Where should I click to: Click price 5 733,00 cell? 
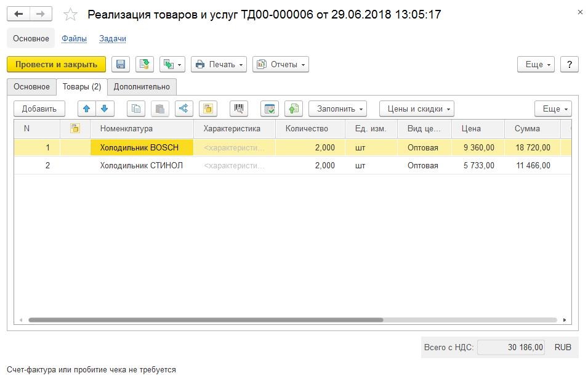click(x=478, y=166)
